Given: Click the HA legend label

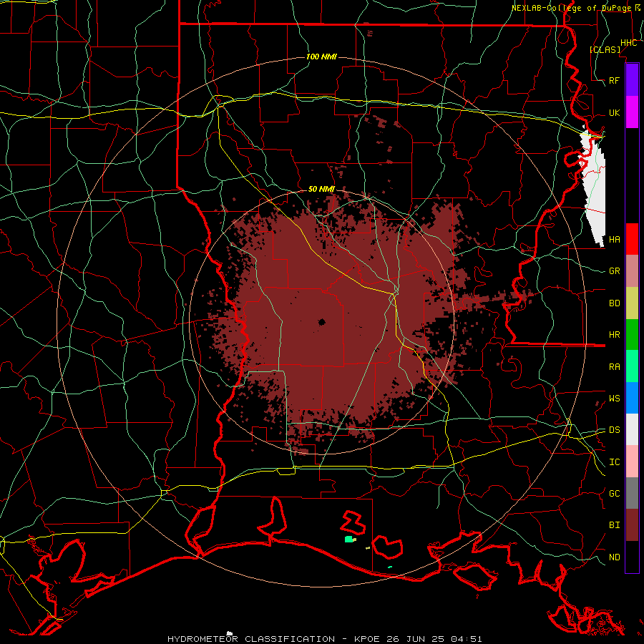Looking at the screenshot, I should [614, 240].
